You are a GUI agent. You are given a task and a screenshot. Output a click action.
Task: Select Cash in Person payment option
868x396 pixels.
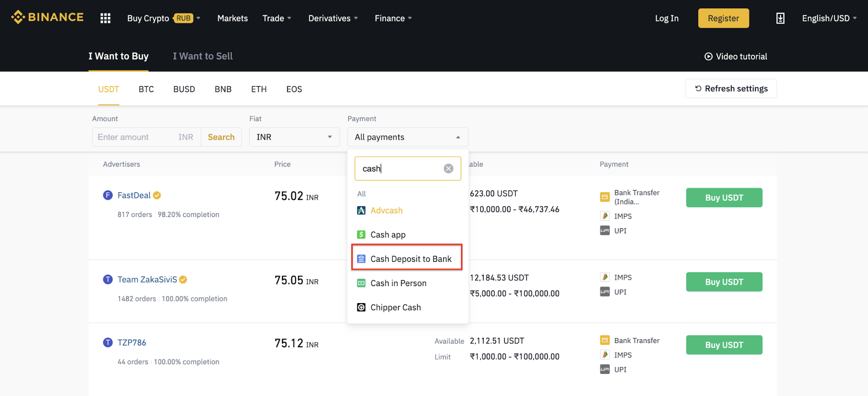(408, 284)
